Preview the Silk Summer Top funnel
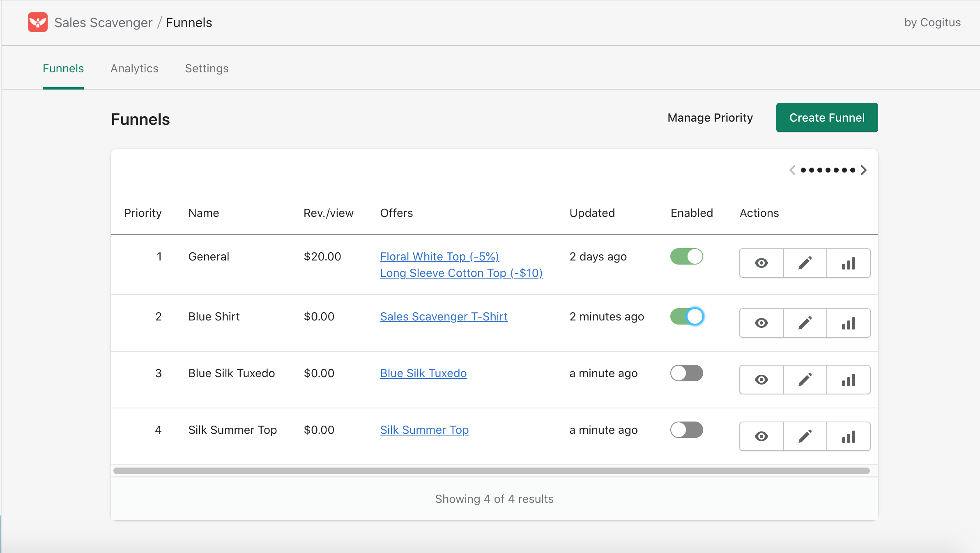The height and width of the screenshot is (553, 980). [x=761, y=436]
